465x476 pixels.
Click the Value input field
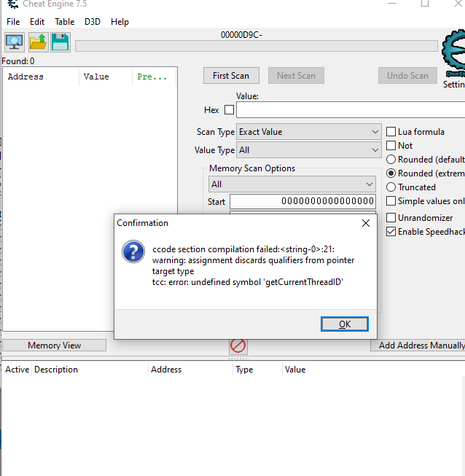coord(351,109)
